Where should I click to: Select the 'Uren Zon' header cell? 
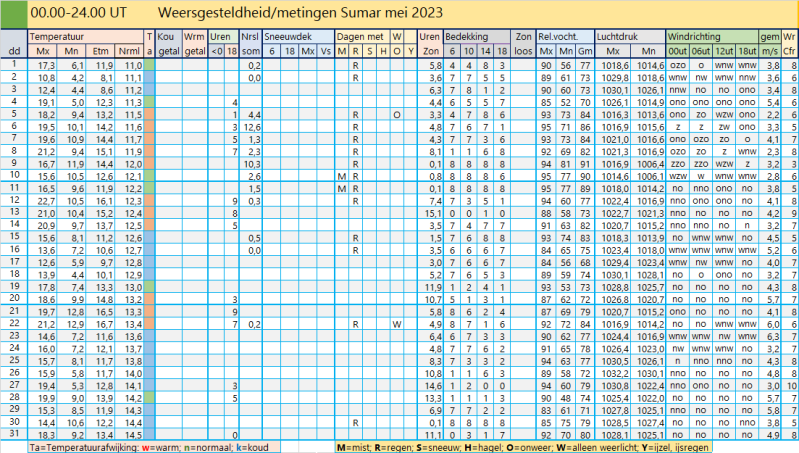(430, 44)
